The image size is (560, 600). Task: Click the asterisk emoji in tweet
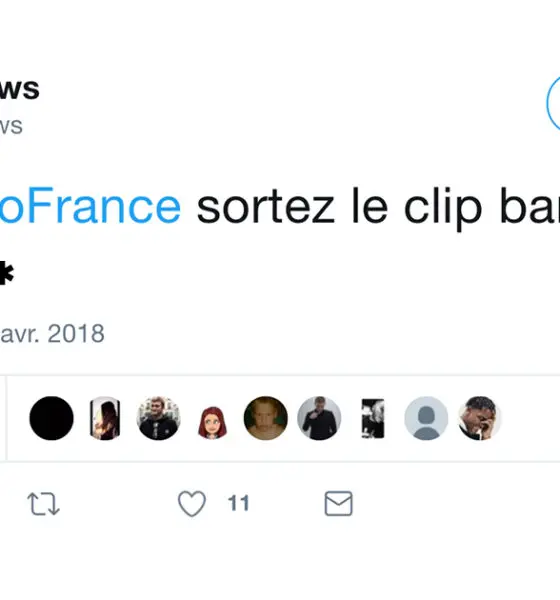click(7, 273)
